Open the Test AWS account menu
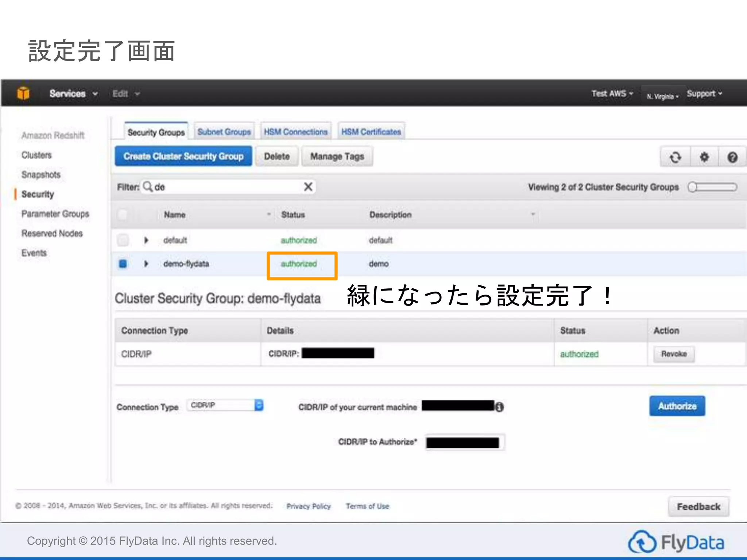 612,94
